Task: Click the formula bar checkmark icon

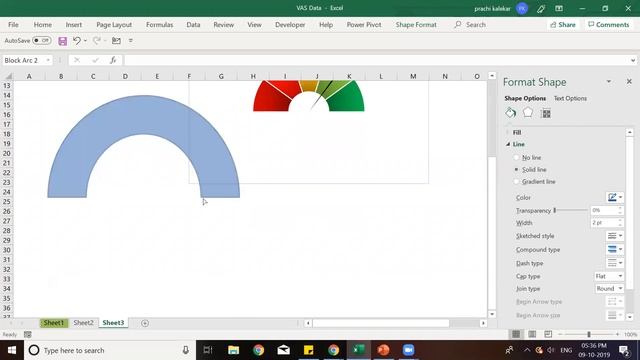Action: pyautogui.click(x=95, y=60)
